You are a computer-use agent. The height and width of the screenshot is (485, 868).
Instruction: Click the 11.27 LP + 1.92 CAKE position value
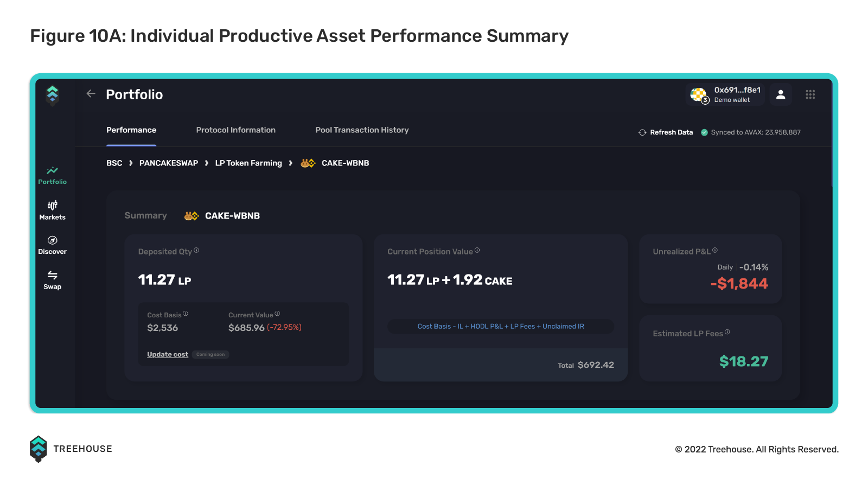coord(450,280)
